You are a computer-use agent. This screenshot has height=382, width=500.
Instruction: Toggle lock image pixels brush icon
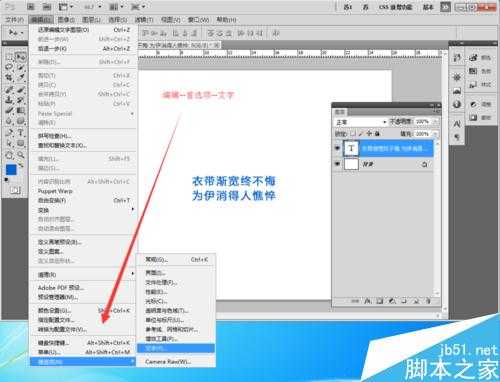[x=361, y=134]
